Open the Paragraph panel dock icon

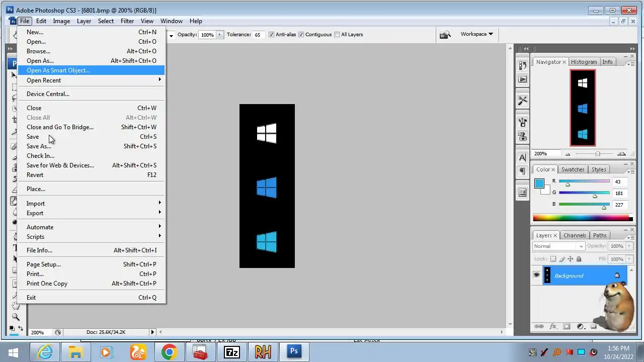point(523,171)
